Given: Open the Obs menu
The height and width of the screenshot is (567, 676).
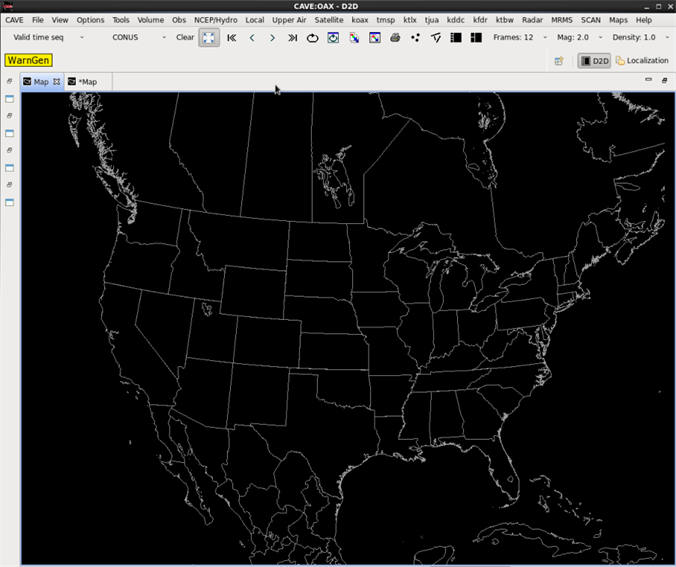Looking at the screenshot, I should pyautogui.click(x=179, y=20).
